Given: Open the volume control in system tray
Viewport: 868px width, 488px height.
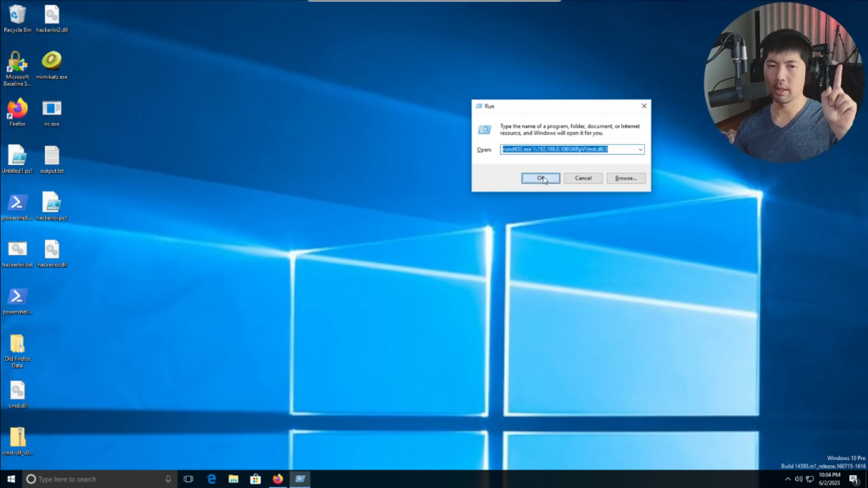Looking at the screenshot, I should point(798,480).
